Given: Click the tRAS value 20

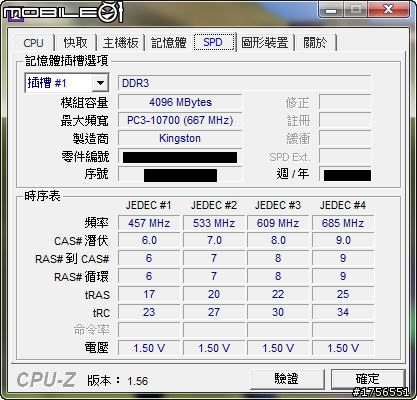Looking at the screenshot, I should 214,294.
